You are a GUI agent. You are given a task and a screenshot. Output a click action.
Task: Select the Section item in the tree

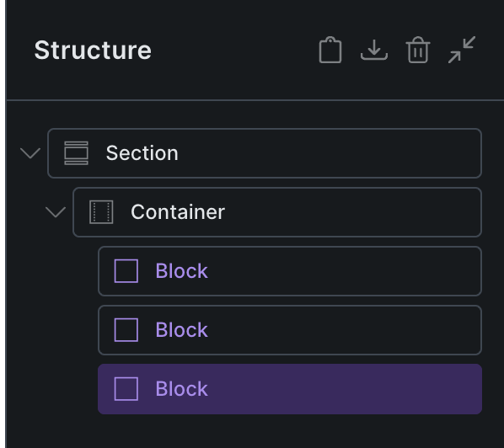click(x=265, y=153)
